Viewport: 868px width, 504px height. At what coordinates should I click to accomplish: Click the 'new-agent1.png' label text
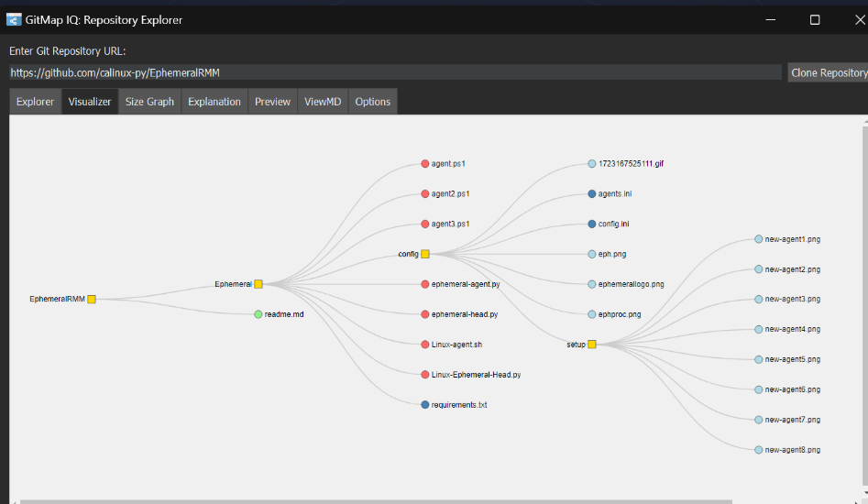pos(792,239)
